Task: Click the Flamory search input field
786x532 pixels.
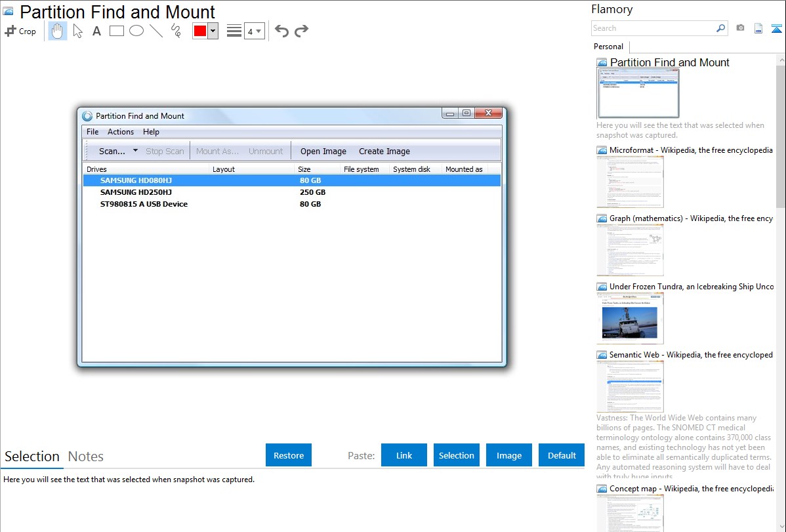Action: [653, 28]
